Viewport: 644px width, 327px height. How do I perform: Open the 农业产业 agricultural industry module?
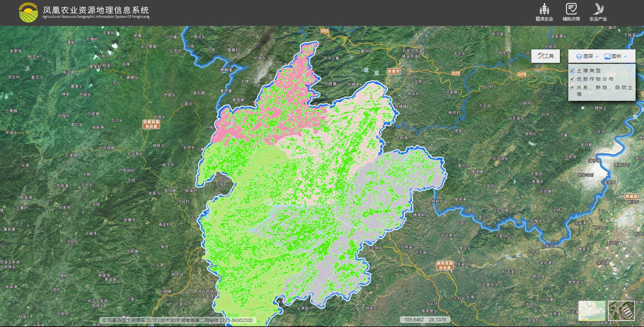coord(598,12)
